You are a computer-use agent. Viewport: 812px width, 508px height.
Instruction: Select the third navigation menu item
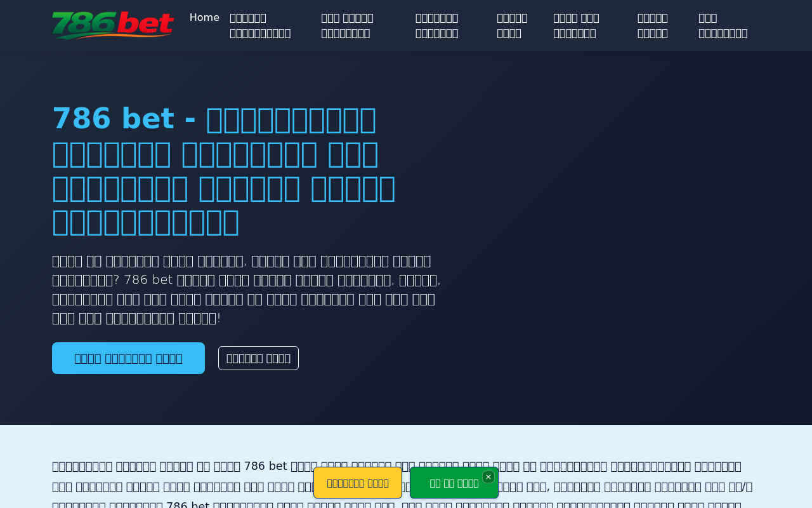click(x=347, y=25)
